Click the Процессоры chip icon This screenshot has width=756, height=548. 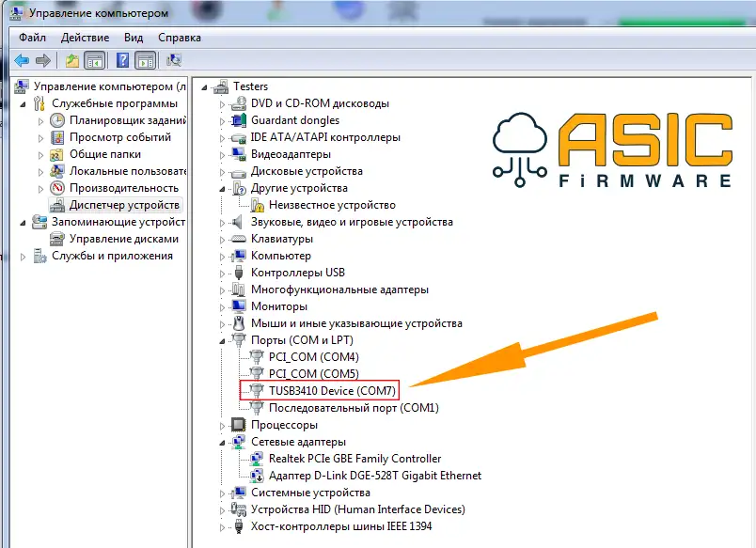coord(239,425)
